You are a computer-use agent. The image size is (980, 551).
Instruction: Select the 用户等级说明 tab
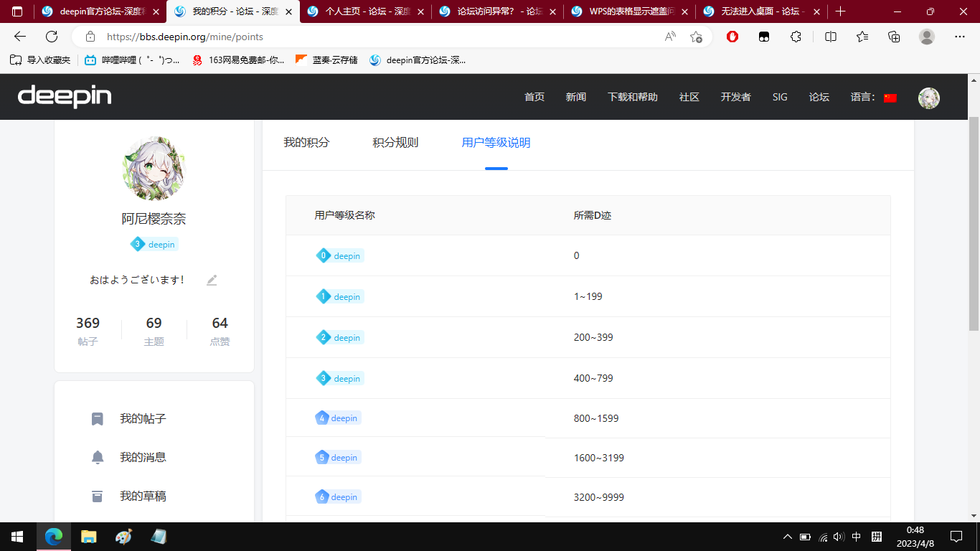point(496,142)
